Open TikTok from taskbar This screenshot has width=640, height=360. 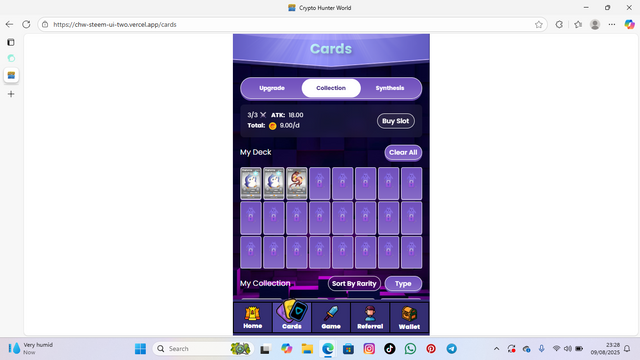(389, 349)
